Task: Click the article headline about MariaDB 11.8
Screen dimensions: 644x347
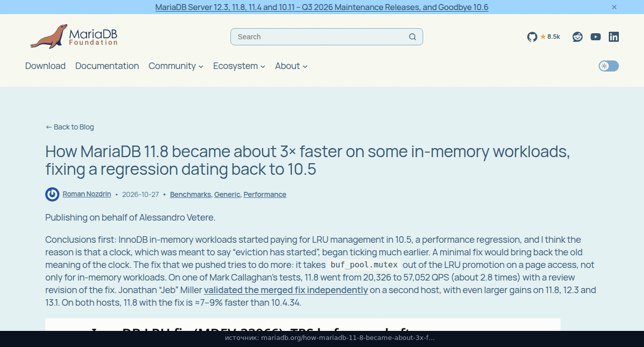Action: (307, 160)
